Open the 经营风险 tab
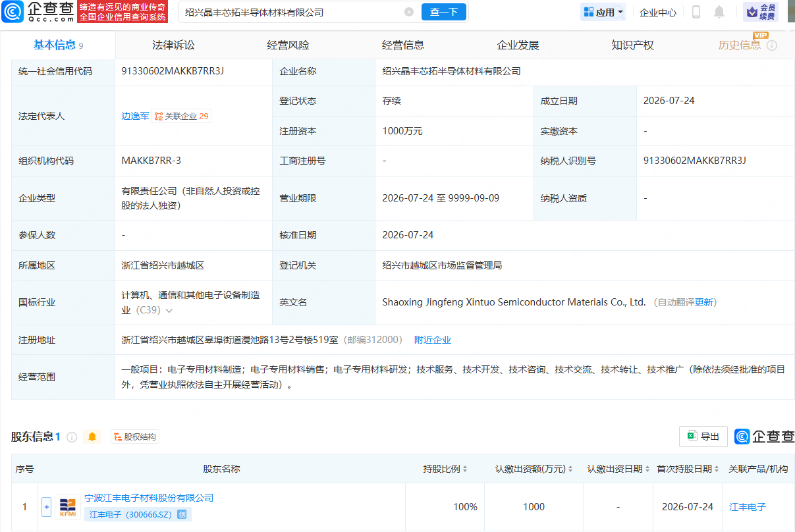The height and width of the screenshot is (532, 795). click(288, 45)
